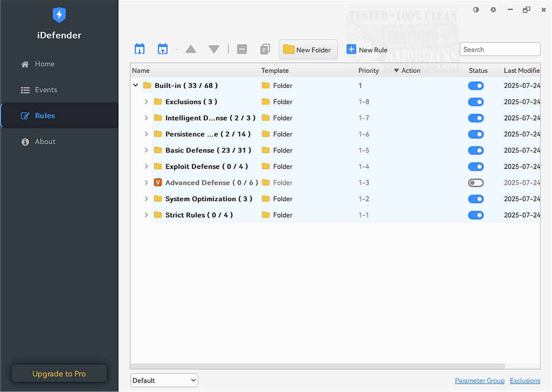Move rule up with the up triangle

coord(191,49)
